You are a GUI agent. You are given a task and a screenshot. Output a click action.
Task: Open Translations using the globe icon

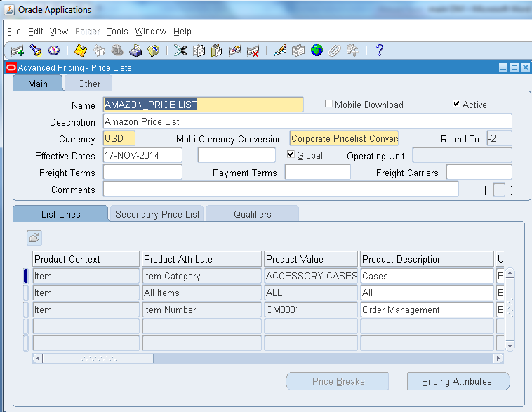(x=317, y=51)
